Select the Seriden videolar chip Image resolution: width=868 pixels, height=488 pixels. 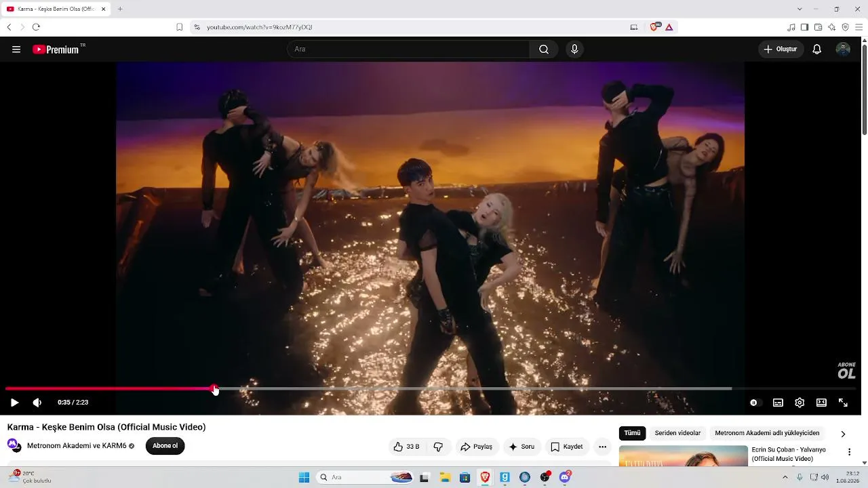(677, 433)
